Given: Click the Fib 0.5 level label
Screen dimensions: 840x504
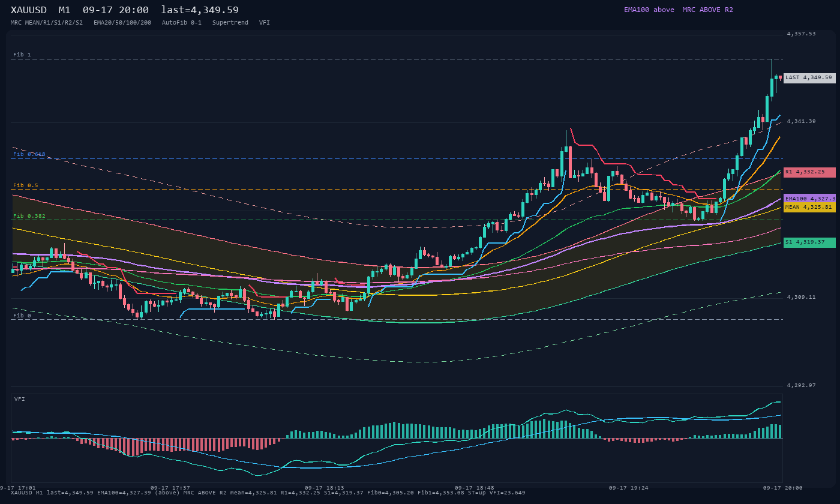Looking at the screenshot, I should pyautogui.click(x=26, y=185).
